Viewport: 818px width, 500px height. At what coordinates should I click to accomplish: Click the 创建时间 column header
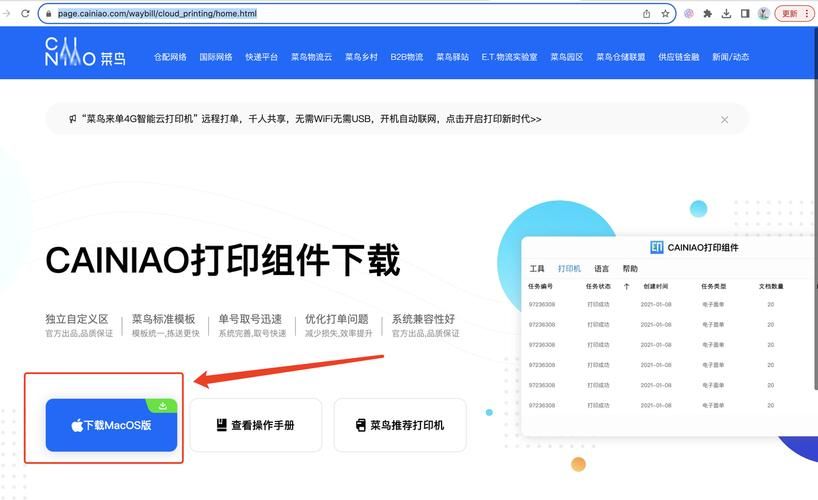(x=655, y=286)
